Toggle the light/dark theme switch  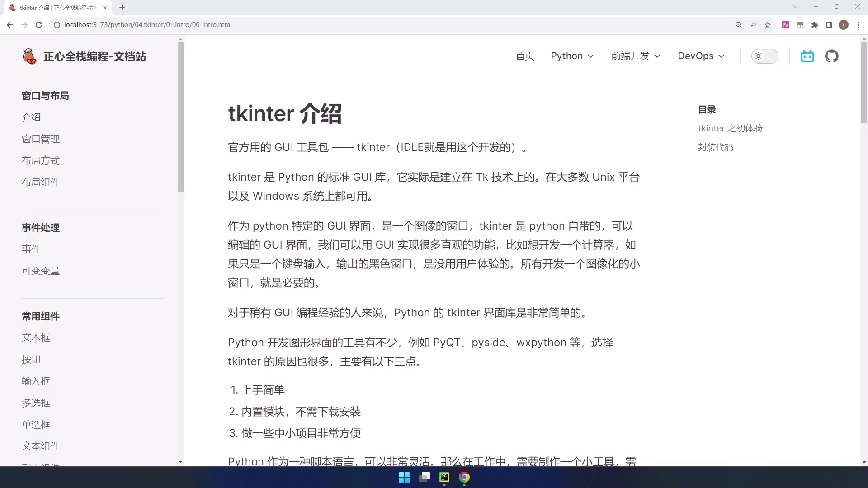[764, 56]
